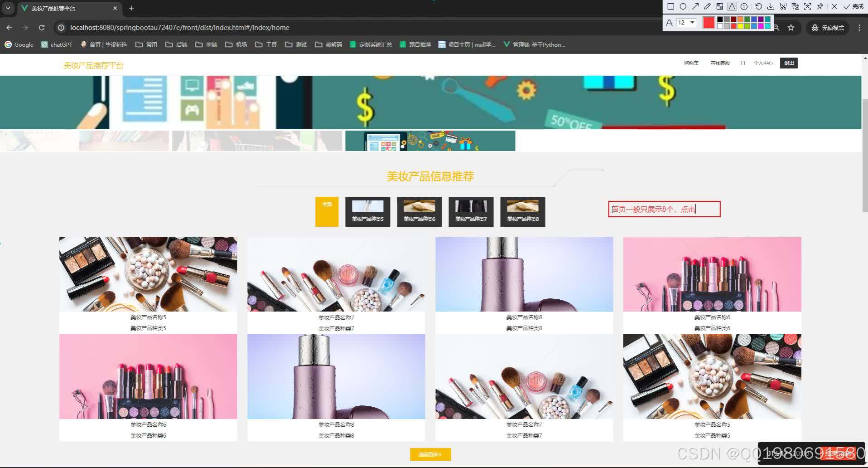Viewport: 868px width, 468px height.
Task: Click the current red color swatch
Action: pos(709,22)
